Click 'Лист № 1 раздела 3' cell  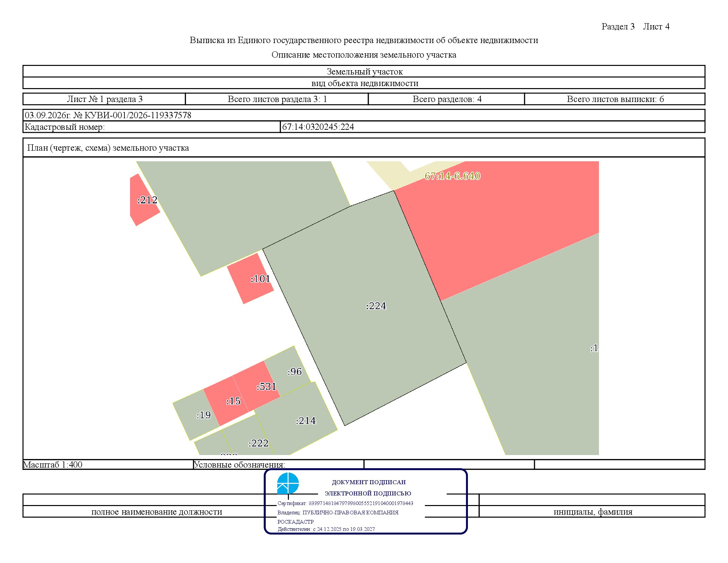tap(104, 99)
